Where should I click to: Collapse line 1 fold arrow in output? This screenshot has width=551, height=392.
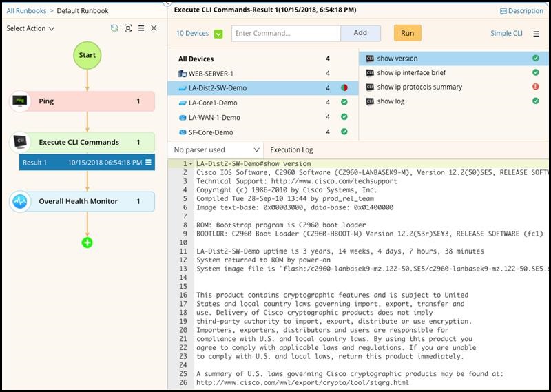tap(191, 164)
